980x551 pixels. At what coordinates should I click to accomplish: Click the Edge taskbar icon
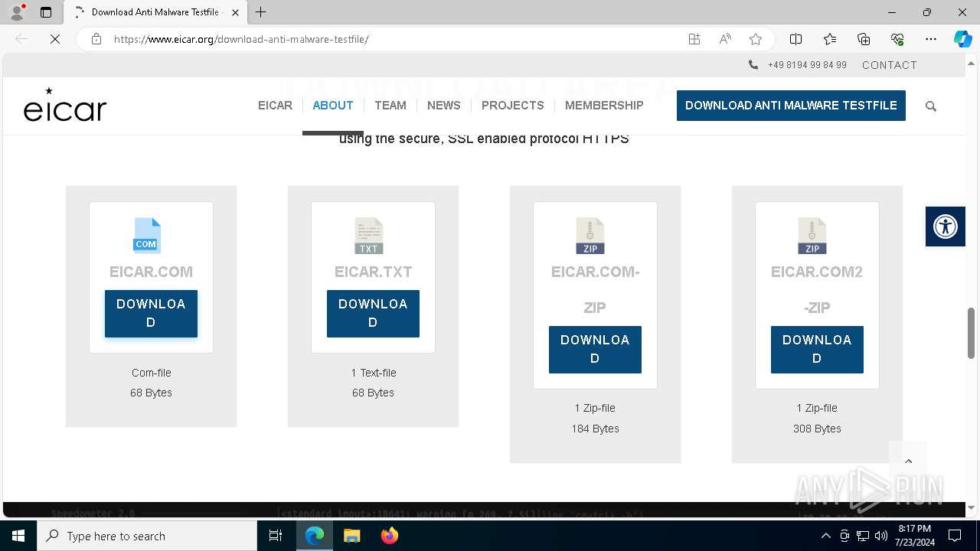tap(315, 536)
